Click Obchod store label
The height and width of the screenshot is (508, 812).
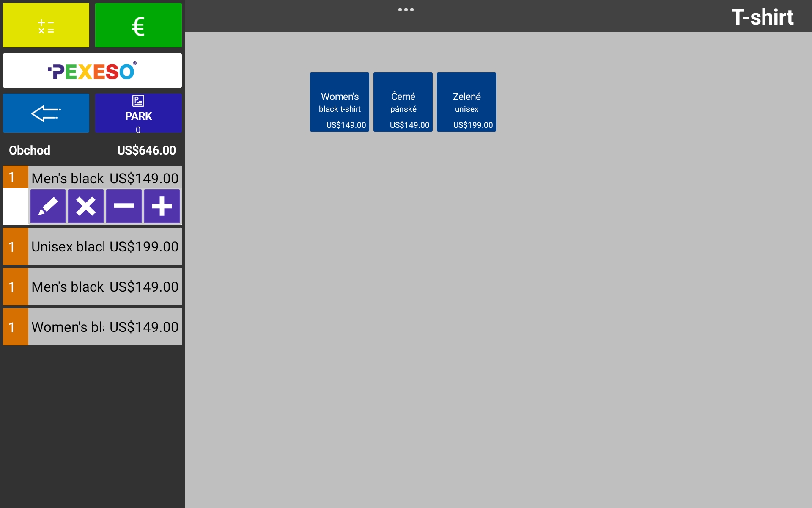29,150
